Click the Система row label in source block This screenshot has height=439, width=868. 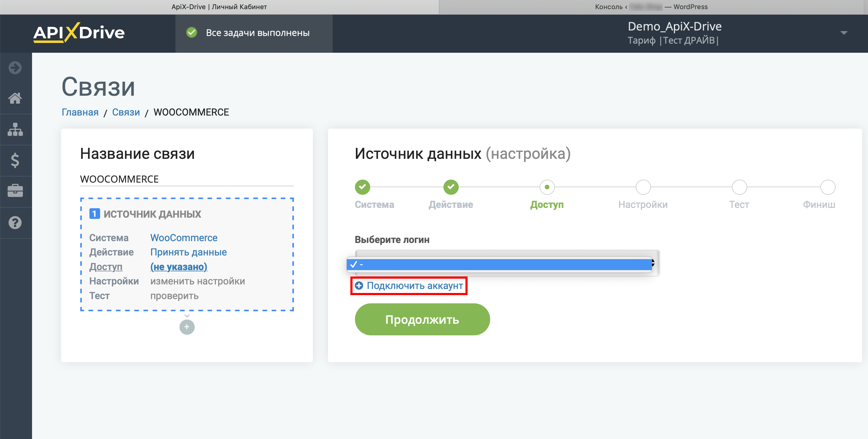coord(109,238)
